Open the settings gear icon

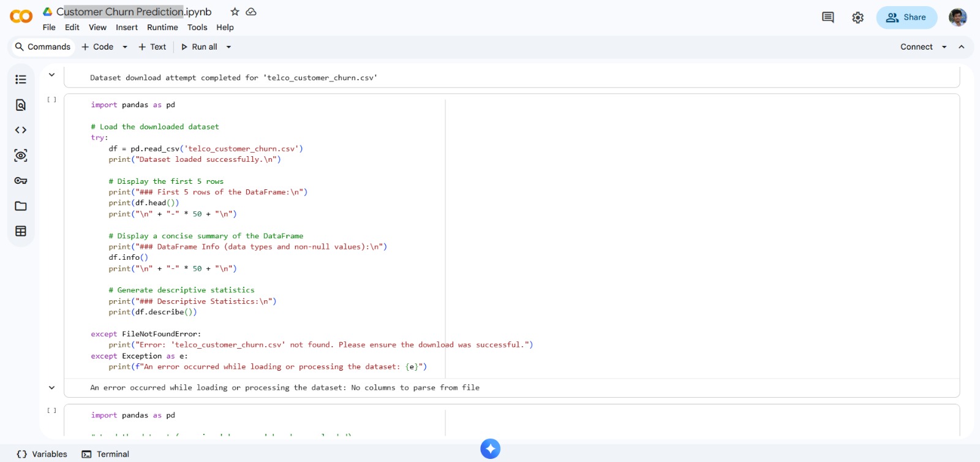858,18
